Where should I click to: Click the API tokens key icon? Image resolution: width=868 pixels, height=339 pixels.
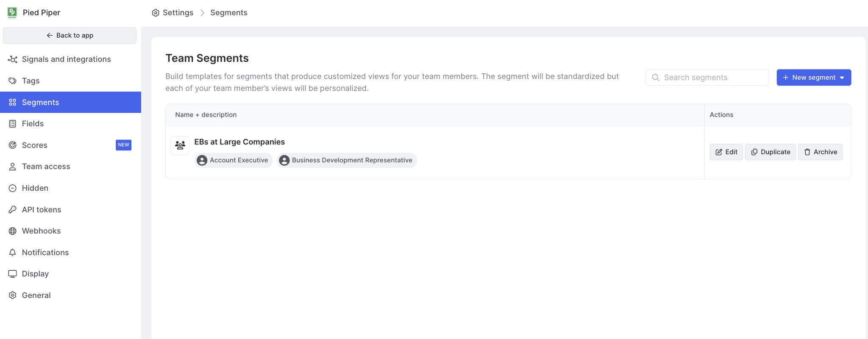13,209
